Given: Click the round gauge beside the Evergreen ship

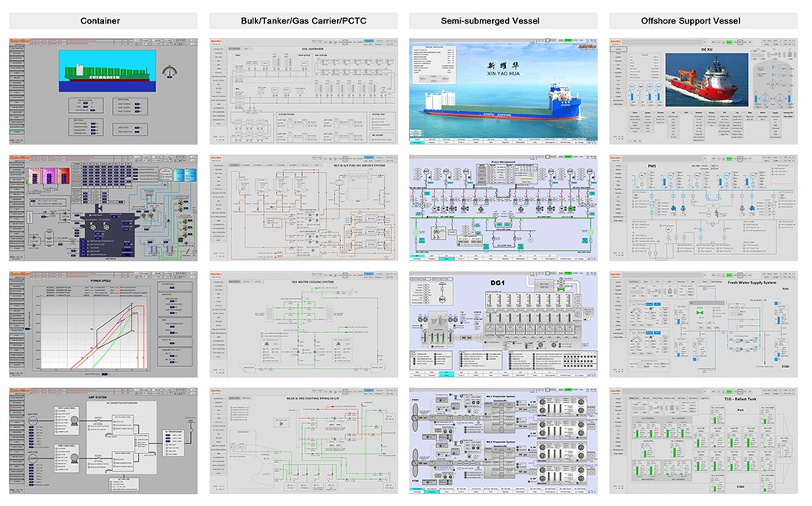Looking at the screenshot, I should (x=171, y=71).
